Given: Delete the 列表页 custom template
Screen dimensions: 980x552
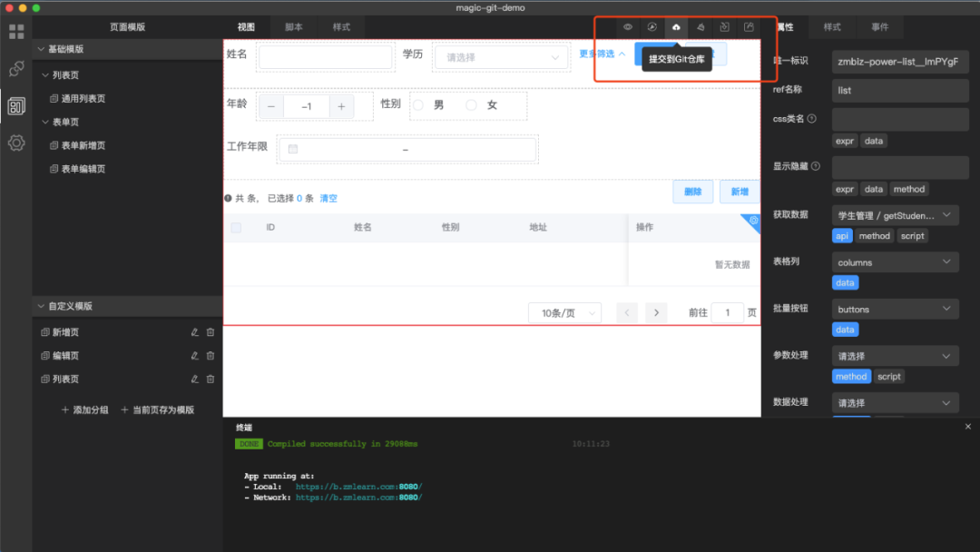Looking at the screenshot, I should pos(211,379).
